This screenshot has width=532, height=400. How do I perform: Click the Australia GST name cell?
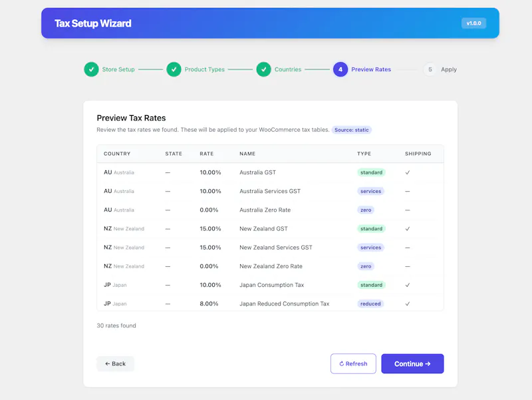click(x=257, y=172)
